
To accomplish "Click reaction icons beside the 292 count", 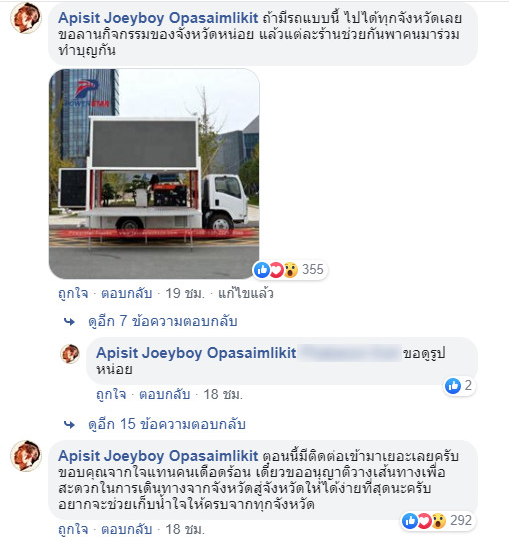I will 424,521.
